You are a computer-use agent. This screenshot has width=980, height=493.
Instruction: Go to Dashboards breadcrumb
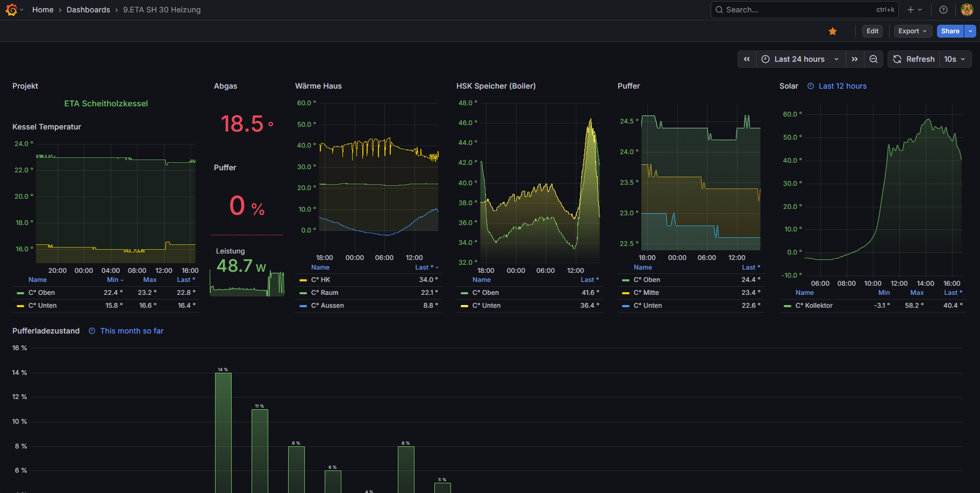[x=88, y=10]
